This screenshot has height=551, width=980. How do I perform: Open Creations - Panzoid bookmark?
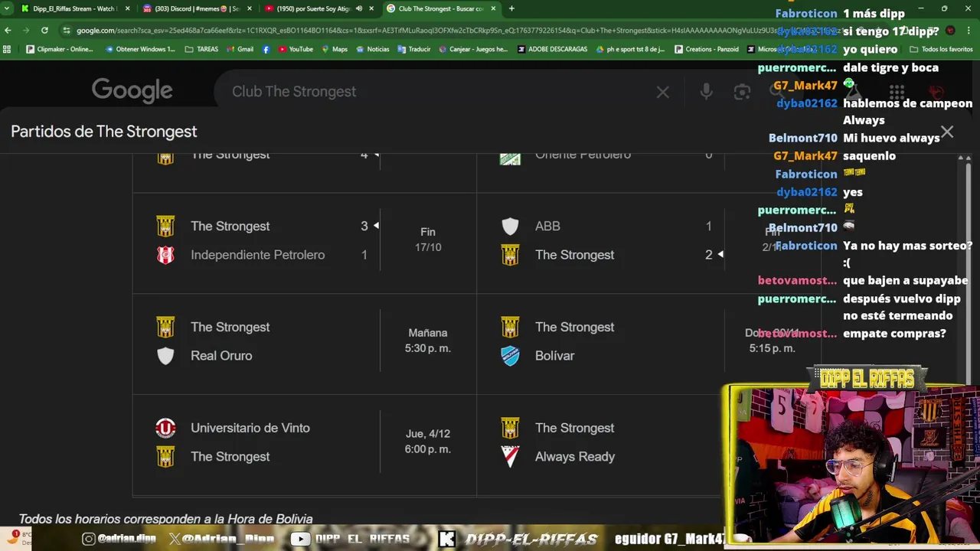tap(707, 49)
